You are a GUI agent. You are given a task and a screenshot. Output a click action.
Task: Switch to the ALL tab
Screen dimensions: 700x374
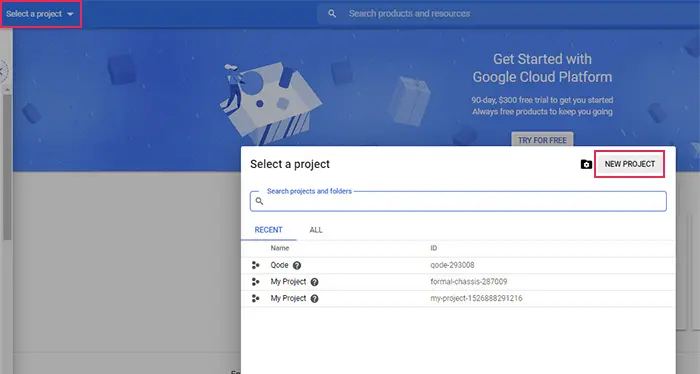coord(316,230)
